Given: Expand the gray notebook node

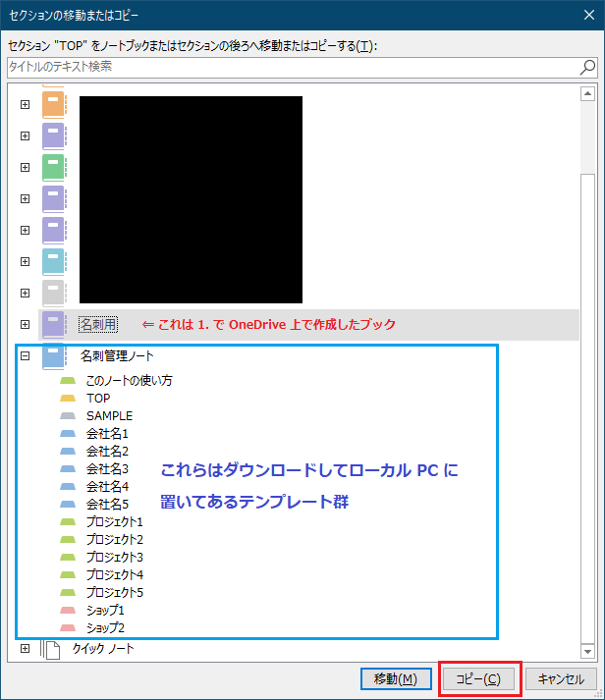Looking at the screenshot, I should [x=25, y=293].
